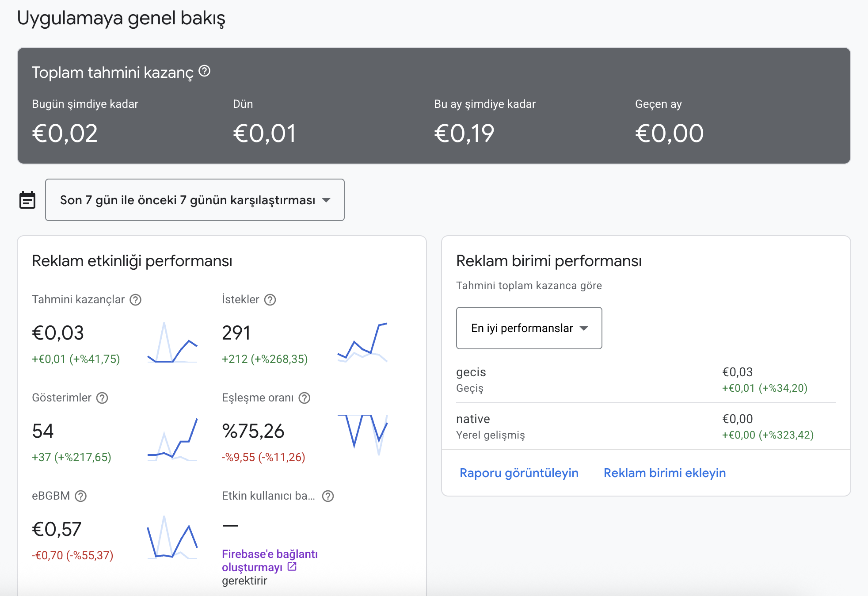The width and height of the screenshot is (868, 596).
Task: Select the native ad unit row
Action: [646, 427]
